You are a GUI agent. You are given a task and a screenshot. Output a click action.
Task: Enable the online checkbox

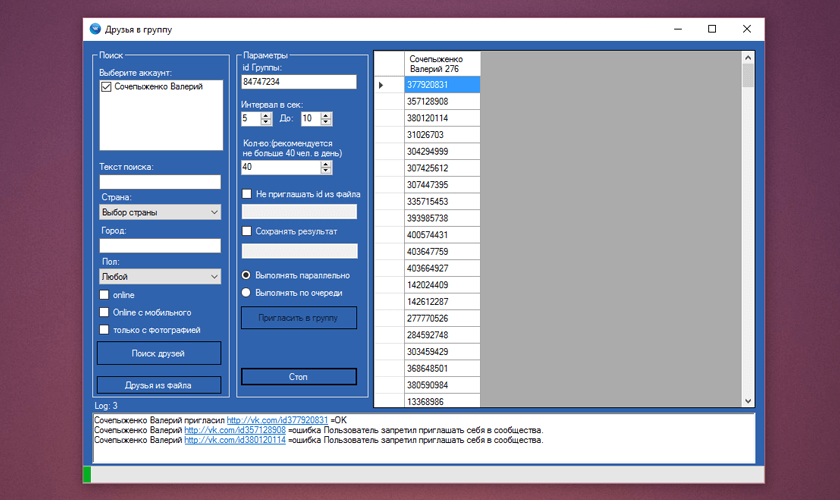point(104,295)
